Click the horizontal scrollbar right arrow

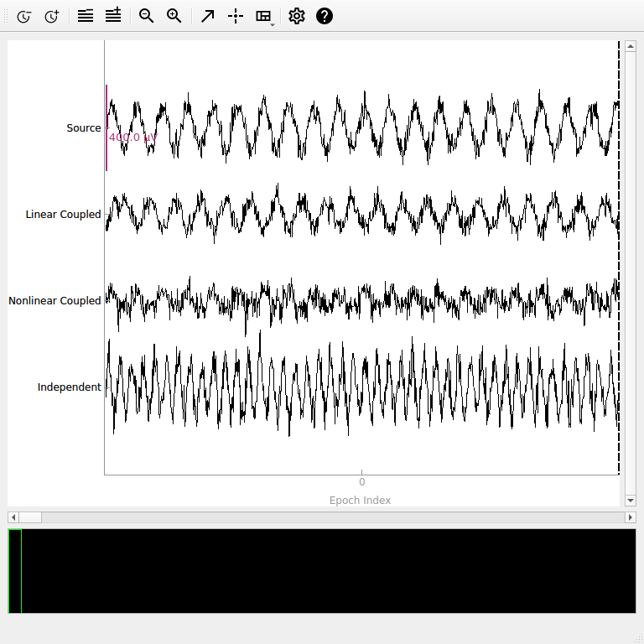(631, 517)
